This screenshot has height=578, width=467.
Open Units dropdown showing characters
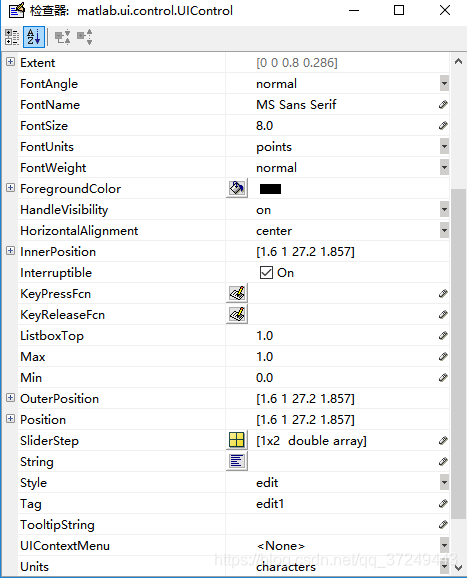point(444,567)
